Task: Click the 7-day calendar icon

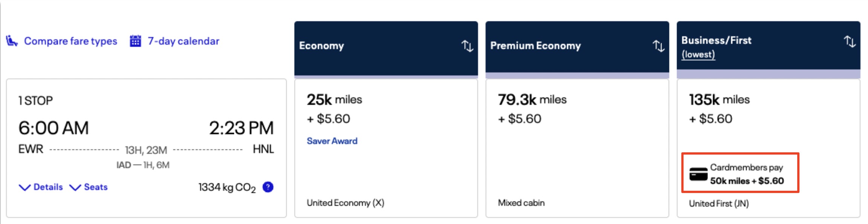Action: (x=135, y=41)
